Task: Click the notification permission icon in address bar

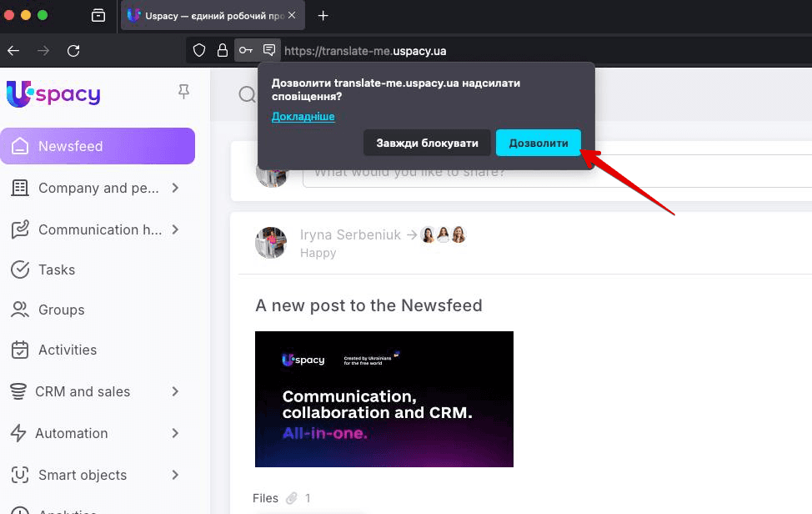Action: click(x=269, y=51)
